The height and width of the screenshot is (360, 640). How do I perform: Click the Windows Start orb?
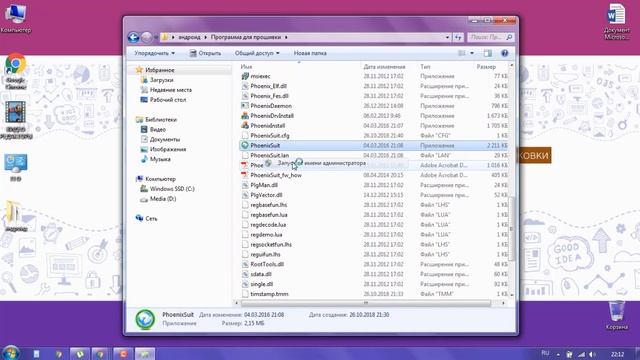[11, 353]
